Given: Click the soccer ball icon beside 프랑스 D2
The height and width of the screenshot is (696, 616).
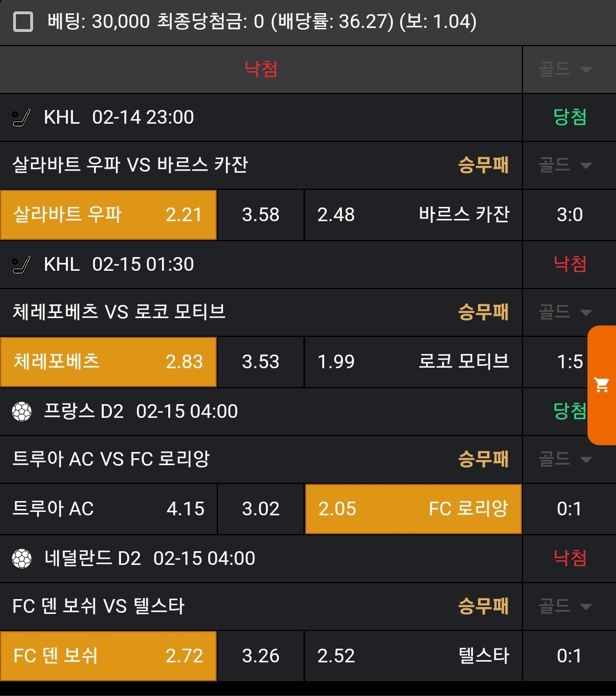Looking at the screenshot, I should coord(22,412).
